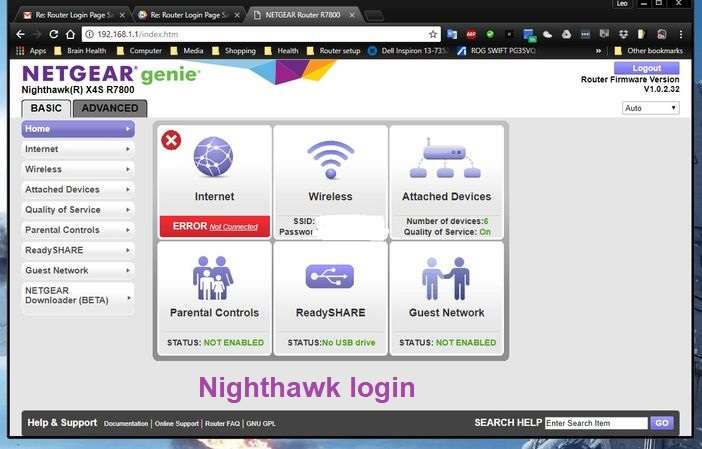Open the Online Support link
Screen dimensions: 702x449
coord(176,424)
